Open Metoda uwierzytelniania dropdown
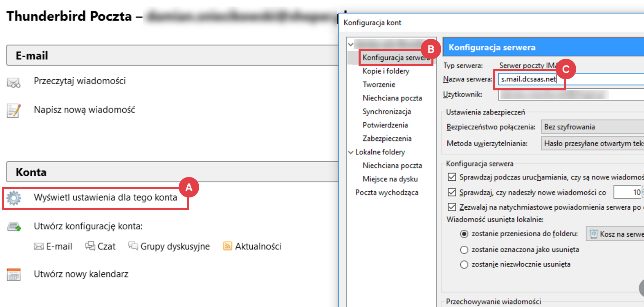This screenshot has height=307, width=644. click(592, 143)
